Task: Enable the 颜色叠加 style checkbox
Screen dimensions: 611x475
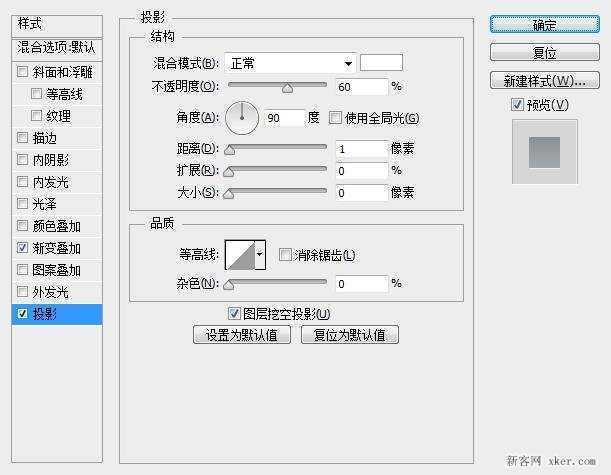Action: (23, 226)
